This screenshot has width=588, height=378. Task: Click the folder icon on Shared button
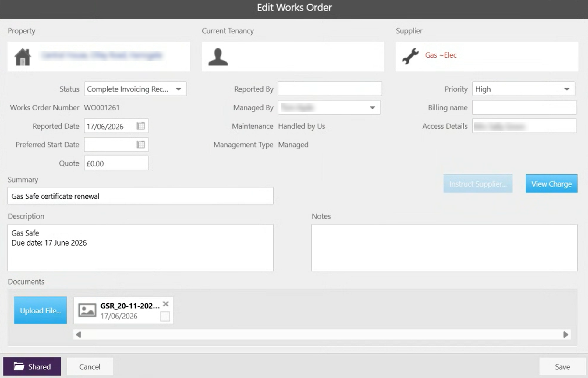(x=19, y=366)
